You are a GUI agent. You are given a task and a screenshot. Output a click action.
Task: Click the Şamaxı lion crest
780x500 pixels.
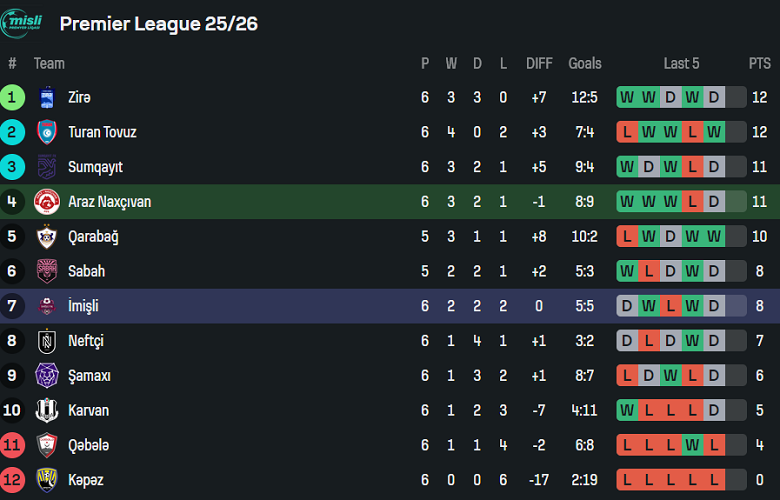47,376
